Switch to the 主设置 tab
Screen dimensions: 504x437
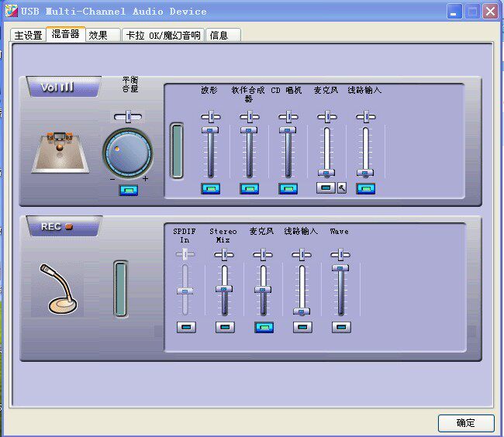point(28,35)
